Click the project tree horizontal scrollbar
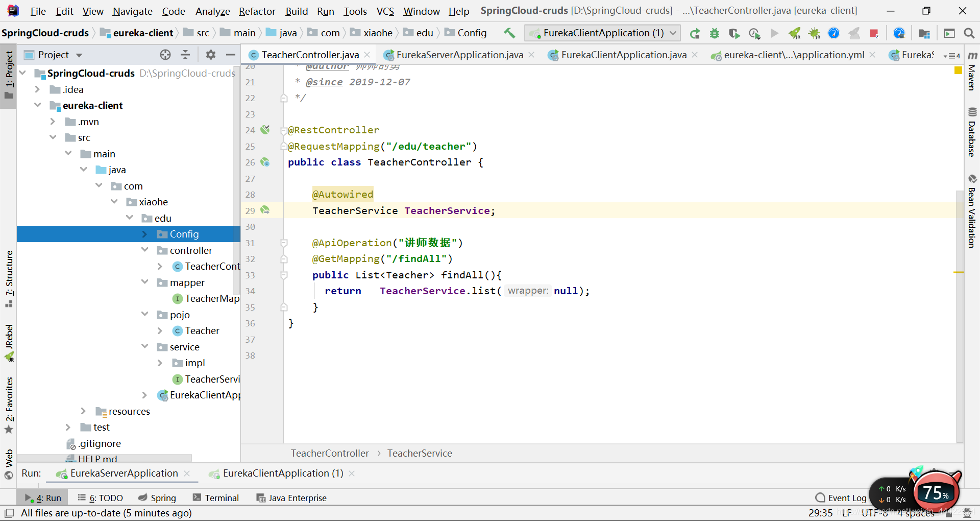 pos(105,458)
